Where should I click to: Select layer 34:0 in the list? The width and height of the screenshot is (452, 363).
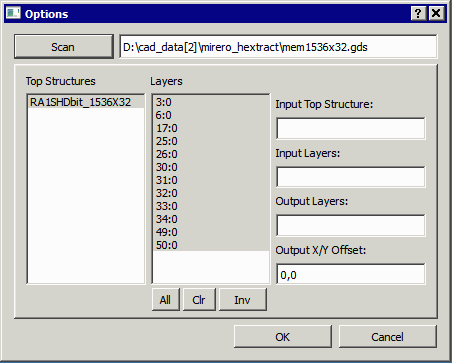click(x=211, y=219)
